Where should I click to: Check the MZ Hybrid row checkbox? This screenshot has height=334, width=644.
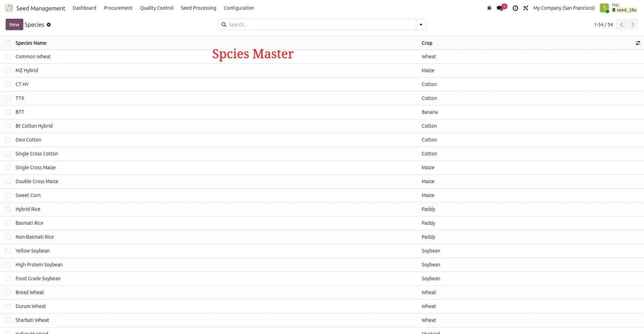click(8, 70)
